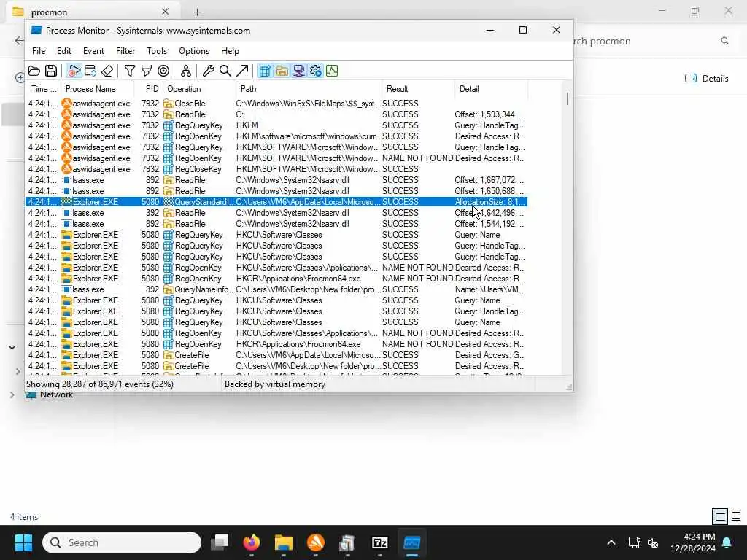
Task: Click the Find magnifier icon
Action: click(x=225, y=71)
